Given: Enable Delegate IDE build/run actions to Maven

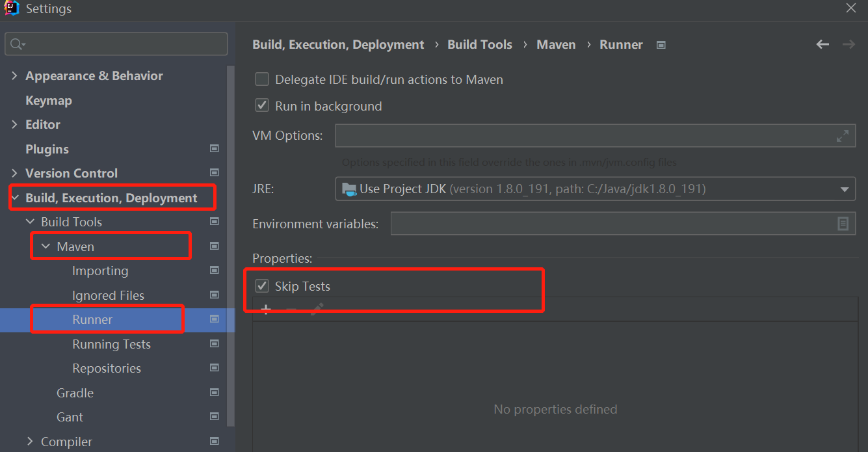Looking at the screenshot, I should tap(261, 79).
